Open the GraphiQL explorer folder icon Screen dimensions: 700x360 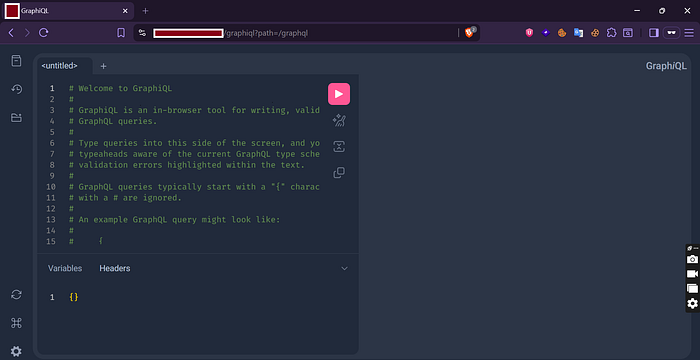point(17,118)
